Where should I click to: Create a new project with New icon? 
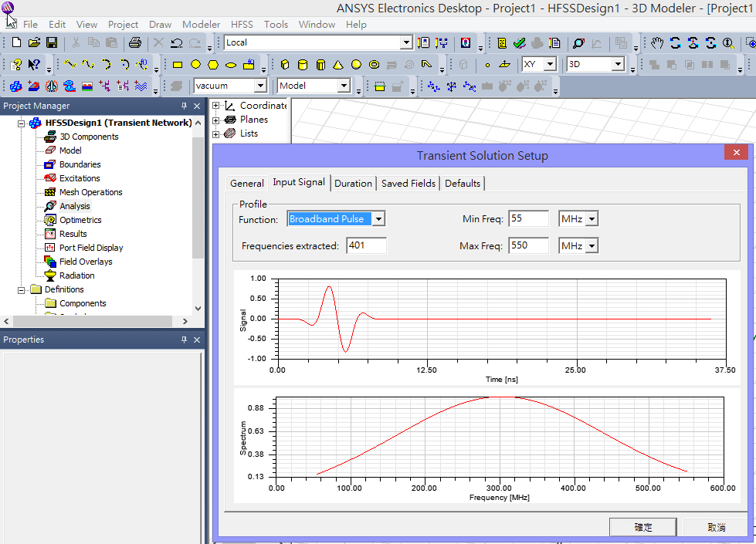click(x=16, y=43)
